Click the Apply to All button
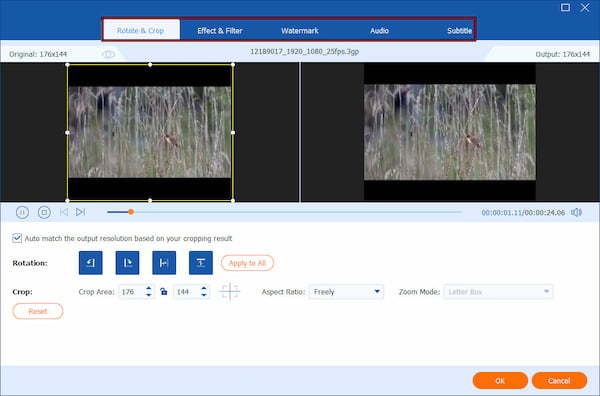The image size is (600, 396). coord(247,263)
